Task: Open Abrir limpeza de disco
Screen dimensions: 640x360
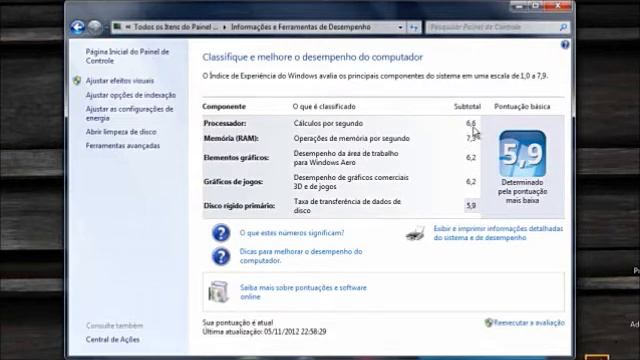Action: coord(121,132)
